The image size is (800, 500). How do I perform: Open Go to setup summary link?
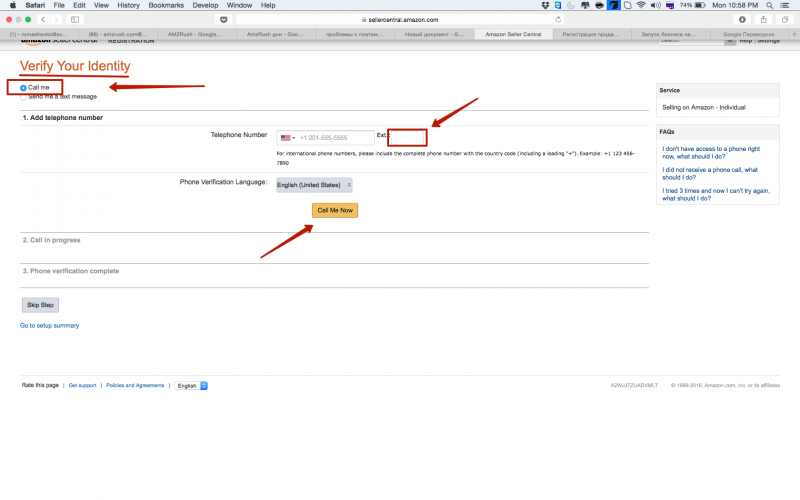pos(49,326)
